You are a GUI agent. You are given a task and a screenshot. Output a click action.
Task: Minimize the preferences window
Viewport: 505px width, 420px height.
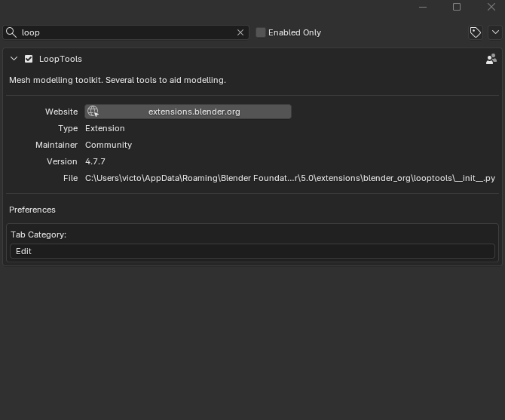point(423,7)
